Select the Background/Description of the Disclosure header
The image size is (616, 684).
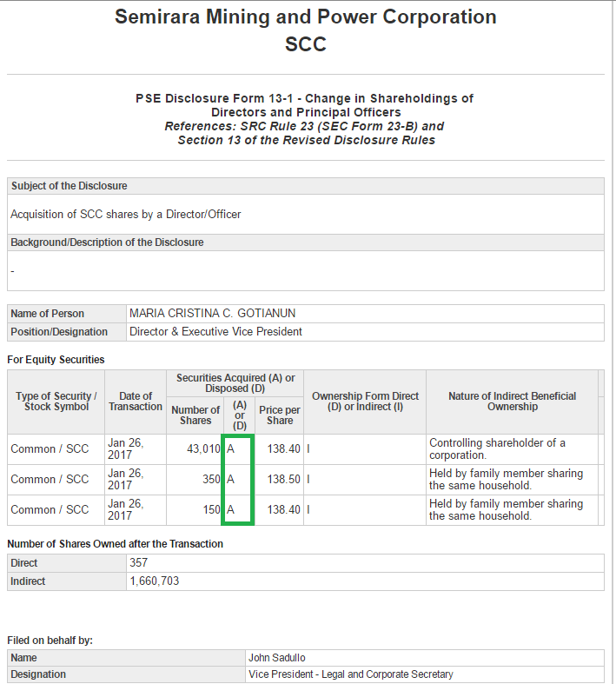(107, 242)
